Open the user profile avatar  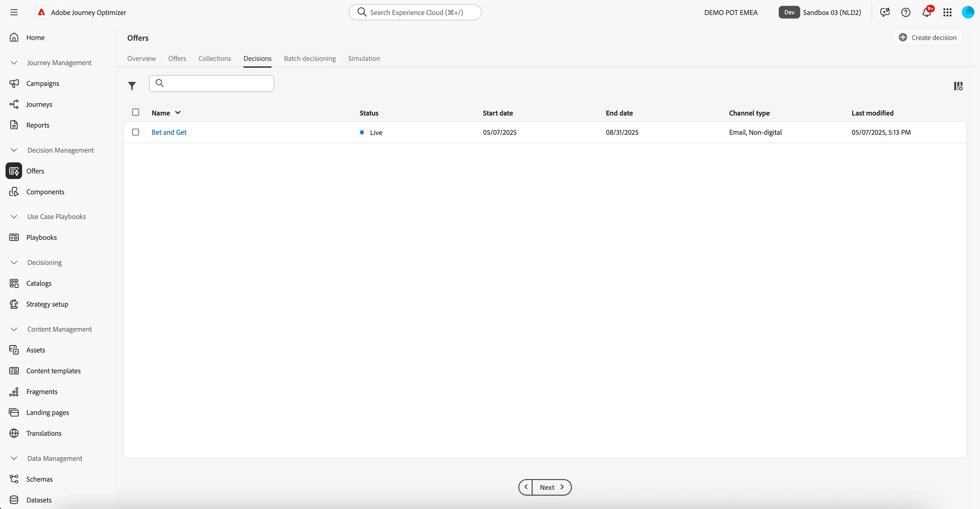968,12
